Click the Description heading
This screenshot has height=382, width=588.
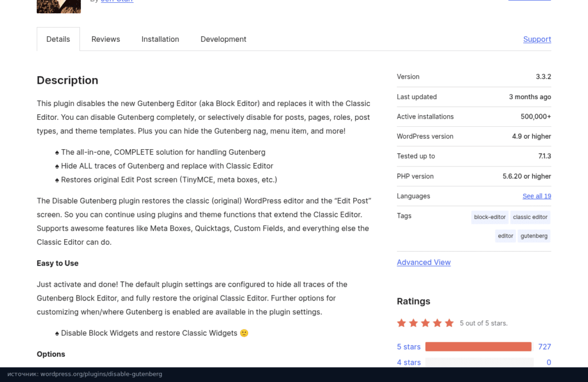pos(68,80)
